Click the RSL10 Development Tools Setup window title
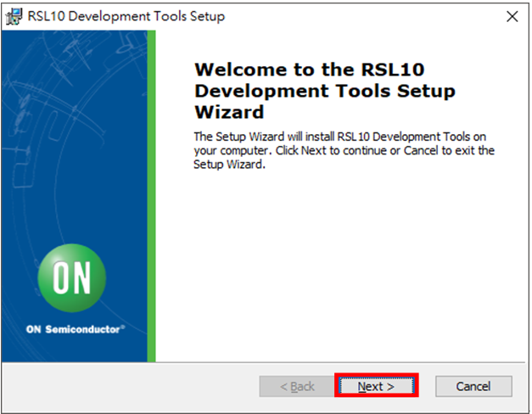 click(126, 16)
